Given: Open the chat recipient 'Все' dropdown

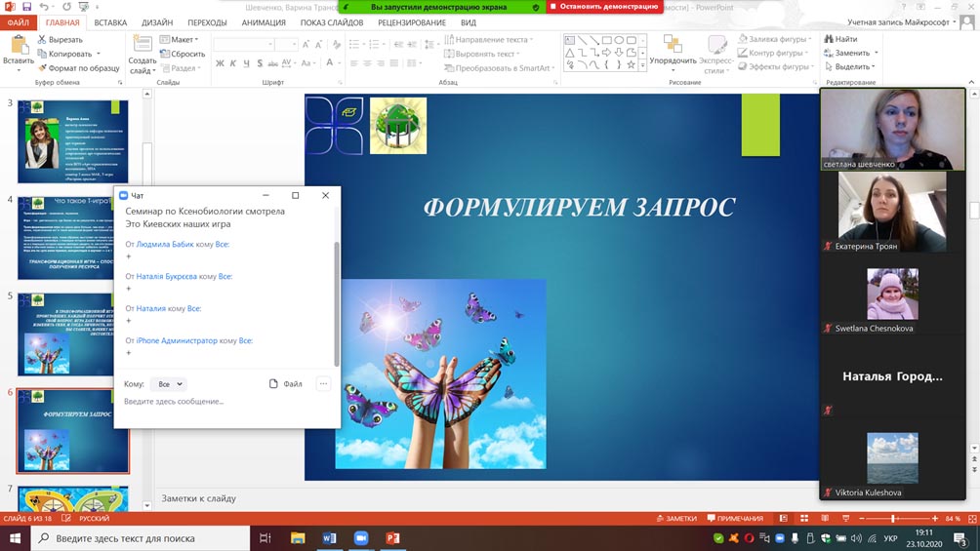Looking at the screenshot, I should point(170,384).
